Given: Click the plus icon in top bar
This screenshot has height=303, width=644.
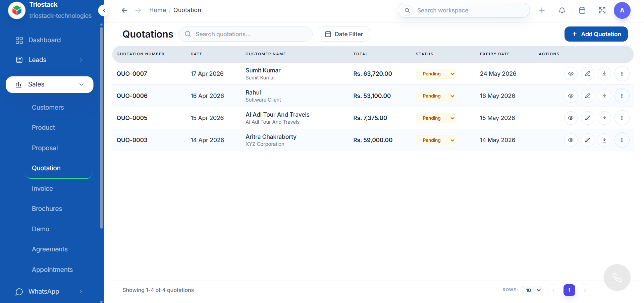Looking at the screenshot, I should [542, 10].
